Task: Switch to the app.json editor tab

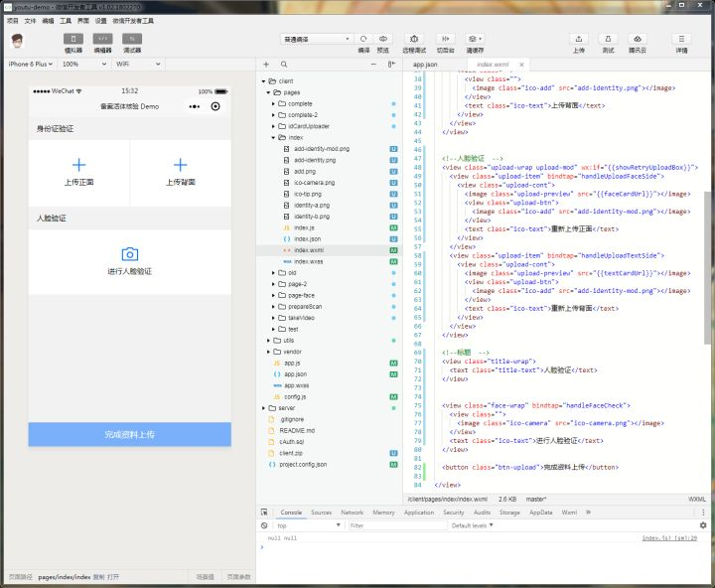Action: [x=425, y=65]
